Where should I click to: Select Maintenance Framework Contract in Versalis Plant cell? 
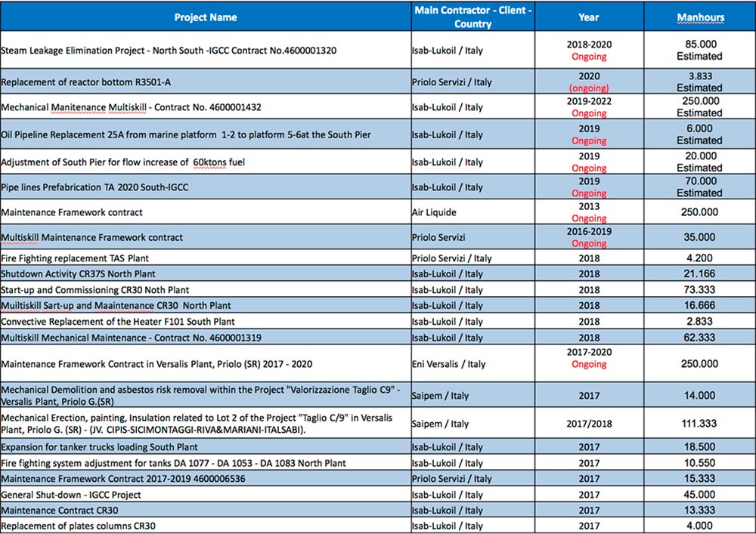click(206, 363)
